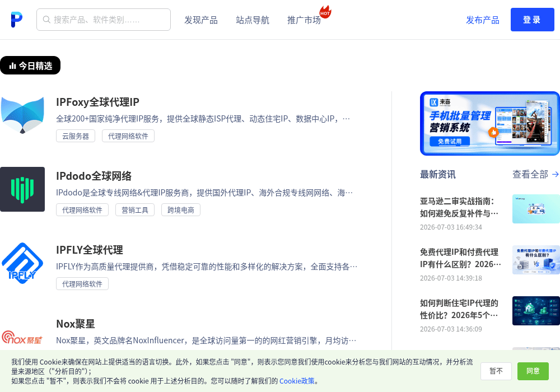This screenshot has width=560, height=392.
Task: Click the search magnifier icon
Action: coord(46,20)
